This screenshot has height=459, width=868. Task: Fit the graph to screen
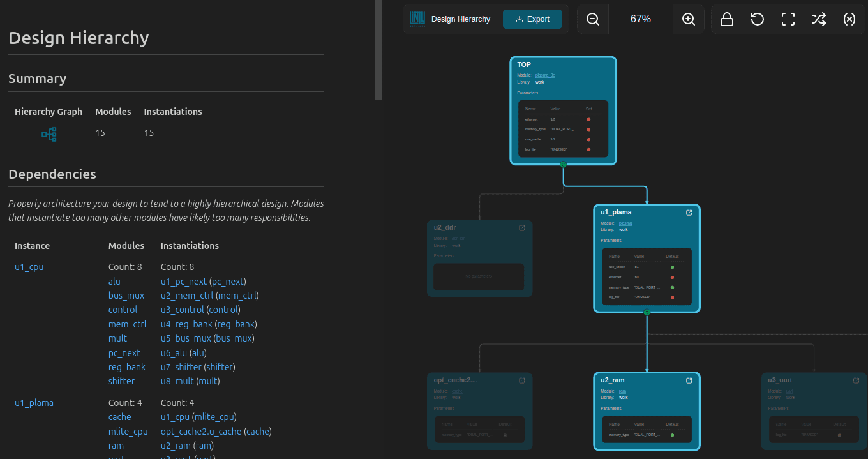[x=788, y=19]
